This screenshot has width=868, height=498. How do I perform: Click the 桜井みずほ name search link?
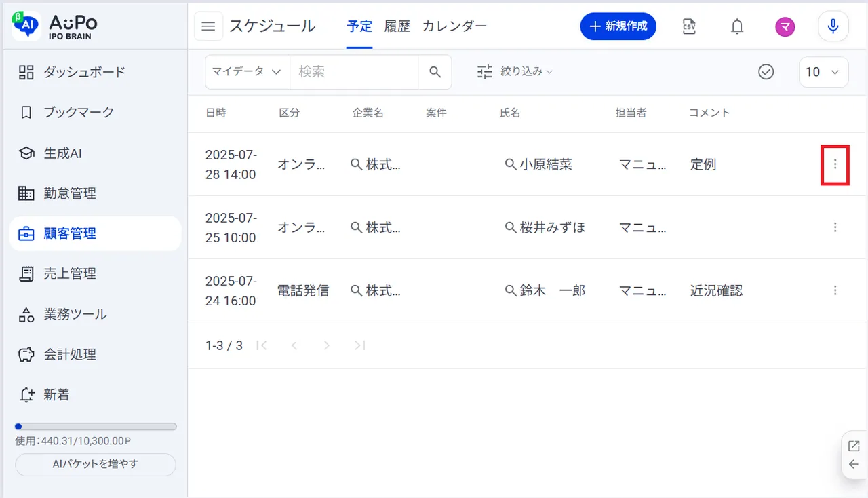545,227
